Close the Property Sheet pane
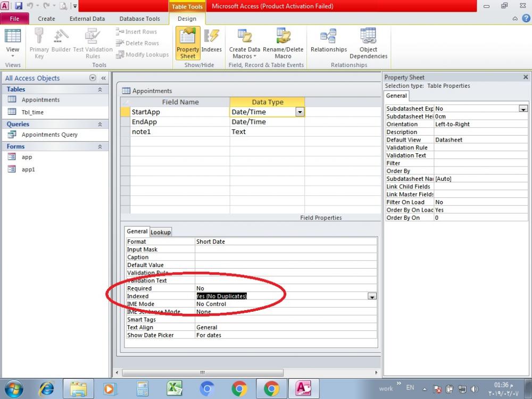Image resolution: width=532 pixels, height=399 pixels. (526, 77)
